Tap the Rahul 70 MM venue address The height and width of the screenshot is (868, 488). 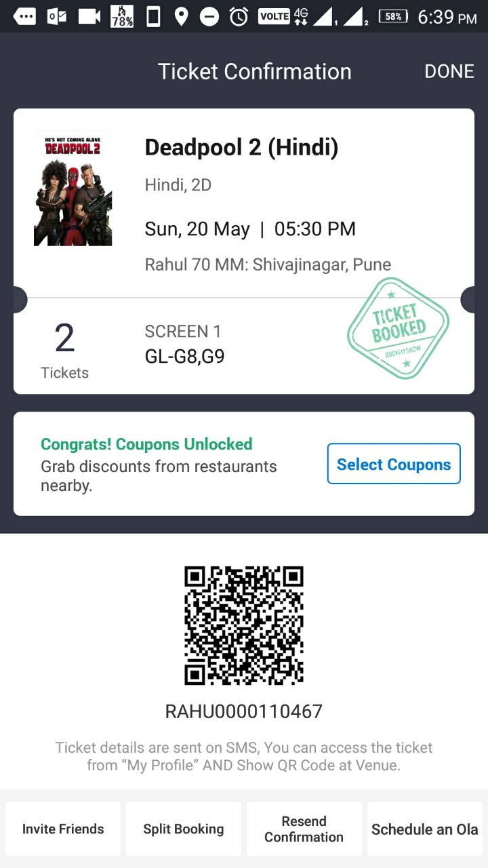[268, 264]
